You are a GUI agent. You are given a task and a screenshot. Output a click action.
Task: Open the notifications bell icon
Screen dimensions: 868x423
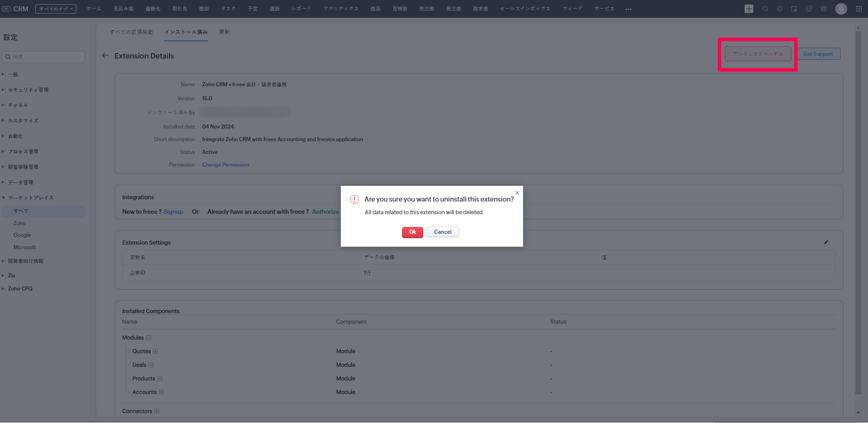coord(780,9)
